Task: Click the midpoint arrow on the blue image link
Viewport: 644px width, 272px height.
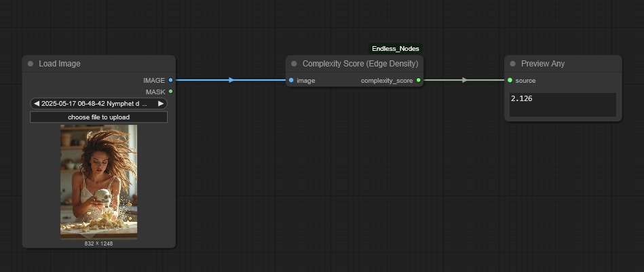Action: click(231, 80)
